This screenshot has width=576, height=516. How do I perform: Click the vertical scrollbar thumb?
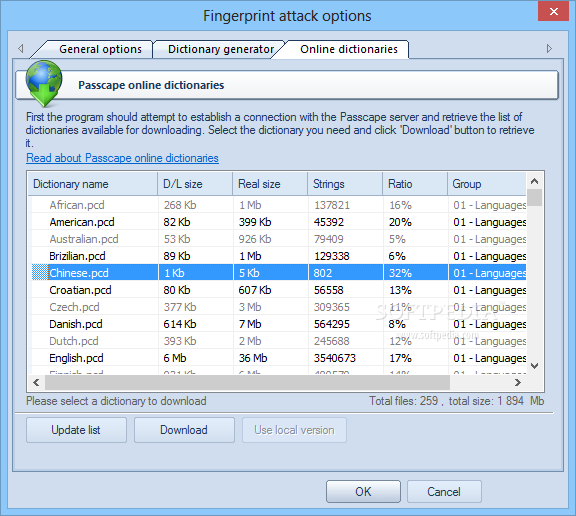[x=535, y=198]
